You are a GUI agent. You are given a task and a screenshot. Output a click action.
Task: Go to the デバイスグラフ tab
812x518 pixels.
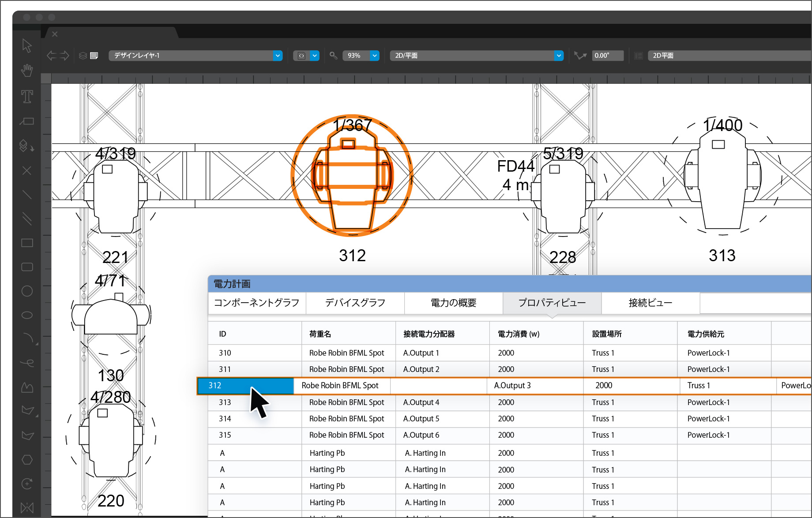coord(355,303)
